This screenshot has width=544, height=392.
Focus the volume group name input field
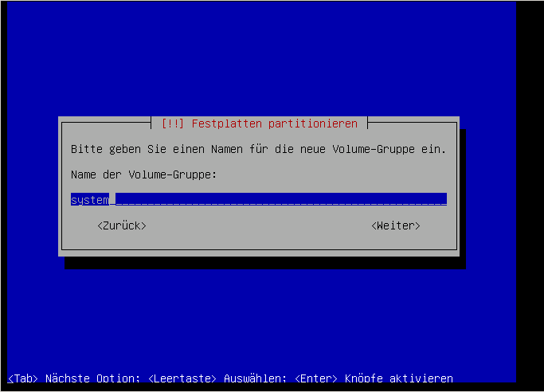pos(259,199)
